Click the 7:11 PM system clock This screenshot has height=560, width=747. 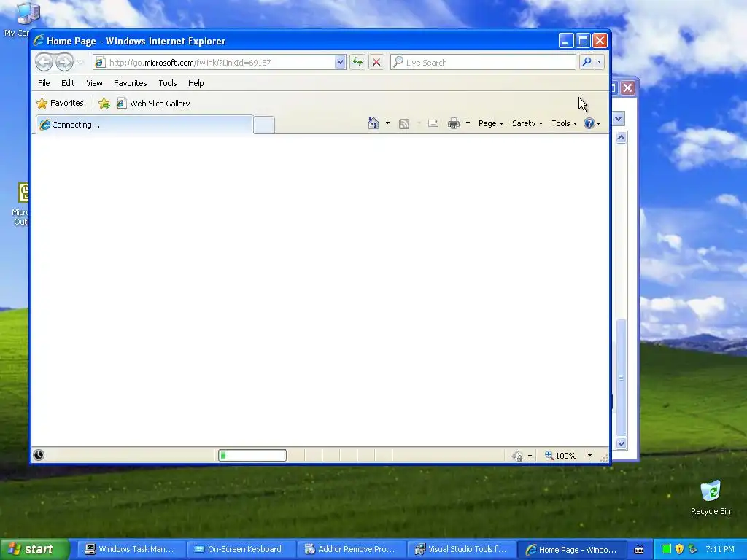pos(720,549)
